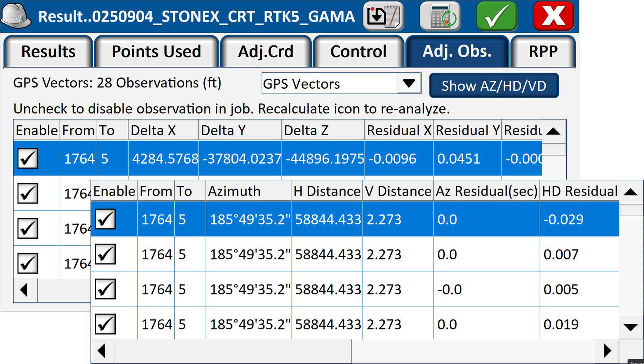Open the Results tab
The width and height of the screenshot is (644, 364).
click(x=48, y=51)
